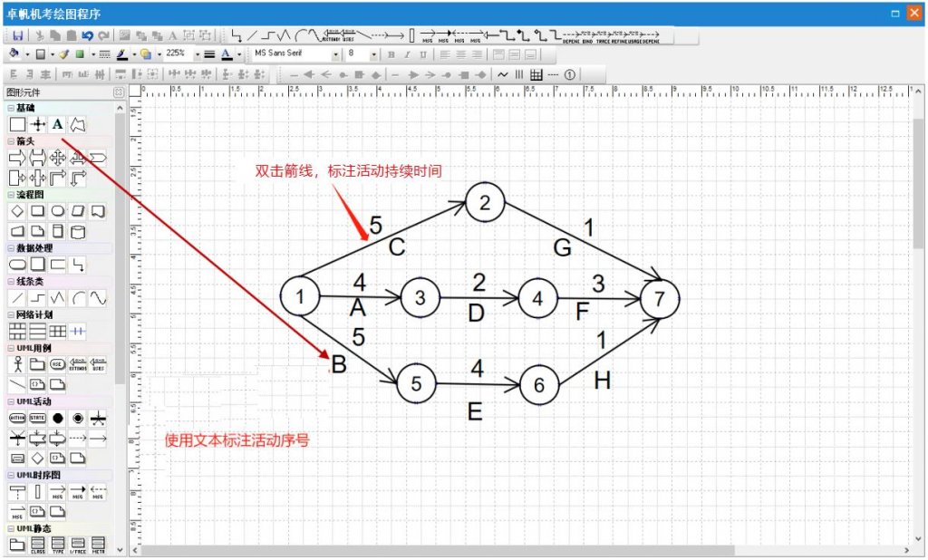
Task: Select the polygon shape in 基础 section
Action: pos(78,124)
